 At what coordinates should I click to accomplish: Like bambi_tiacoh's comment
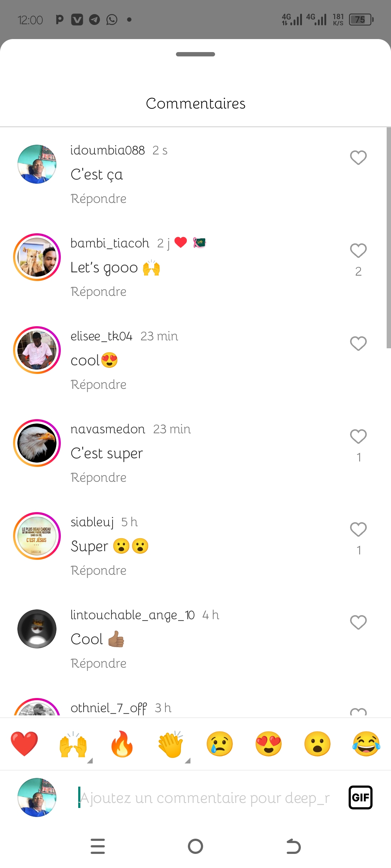pos(358,251)
